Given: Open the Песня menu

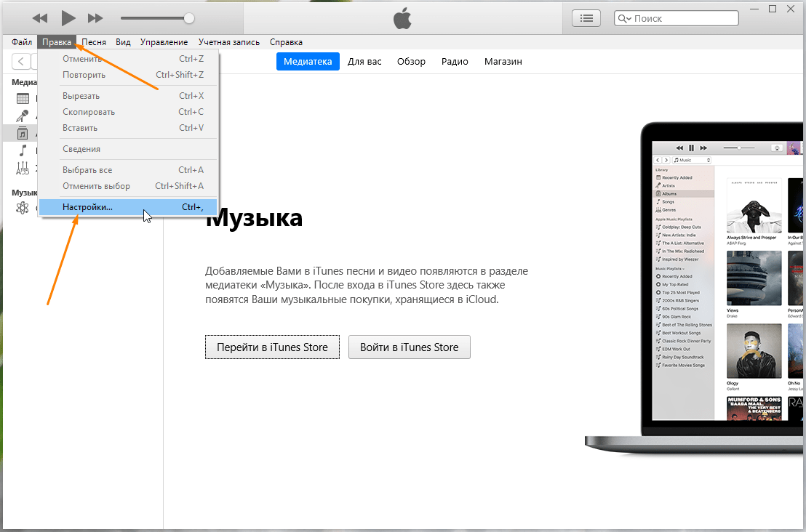Looking at the screenshot, I should coord(94,42).
